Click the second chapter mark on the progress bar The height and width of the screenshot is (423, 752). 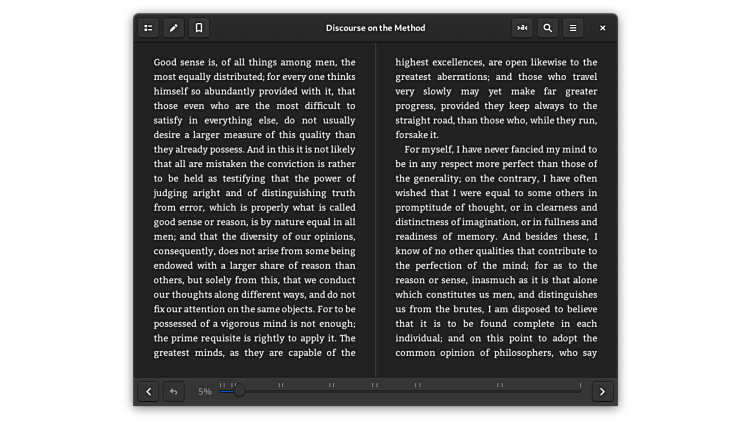[234, 385]
